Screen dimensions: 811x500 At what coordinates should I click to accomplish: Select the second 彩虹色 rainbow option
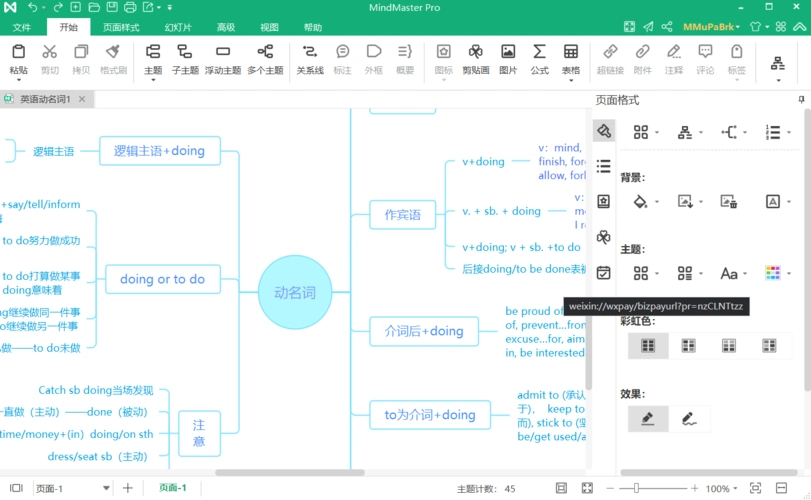coord(688,346)
